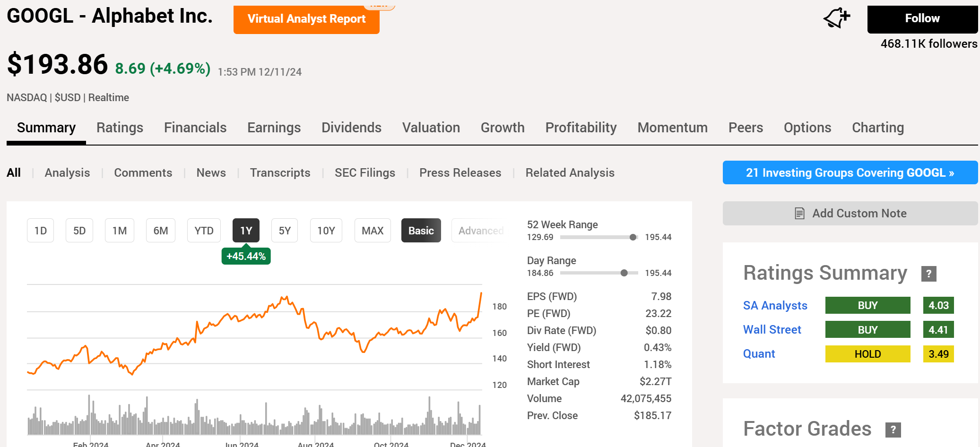The height and width of the screenshot is (447, 980).
Task: Show Comments filter
Action: point(143,173)
